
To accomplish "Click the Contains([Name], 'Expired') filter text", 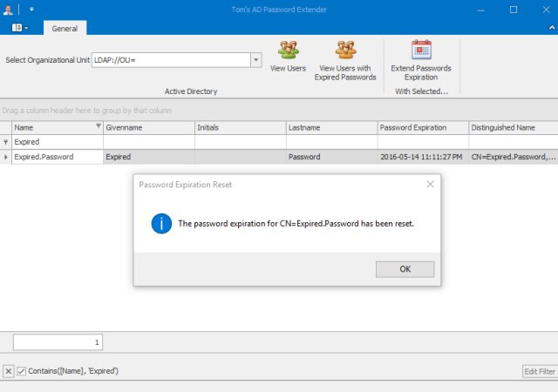I will (x=73, y=371).
